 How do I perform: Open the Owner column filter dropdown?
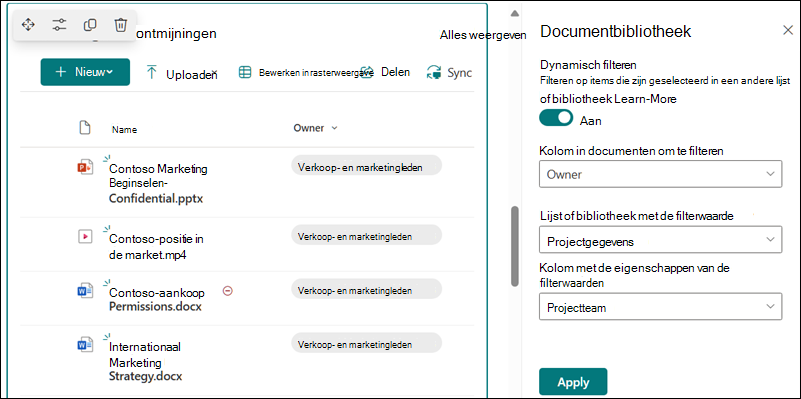[x=661, y=174]
